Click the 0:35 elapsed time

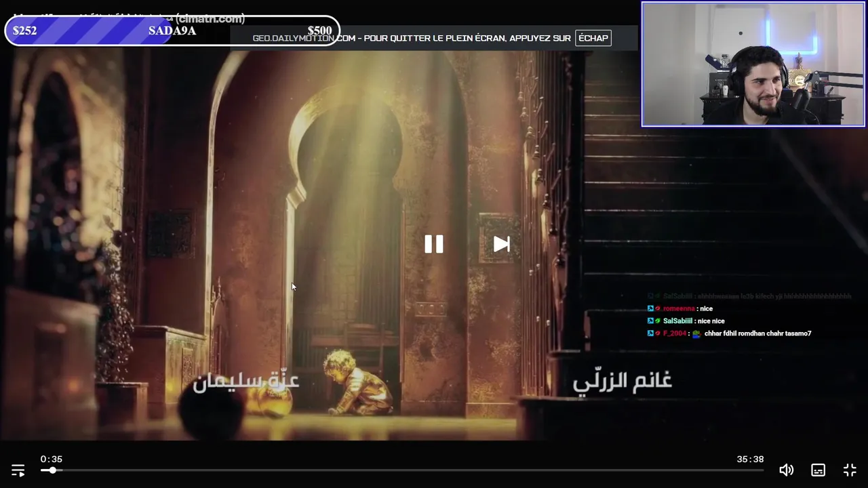click(x=52, y=459)
